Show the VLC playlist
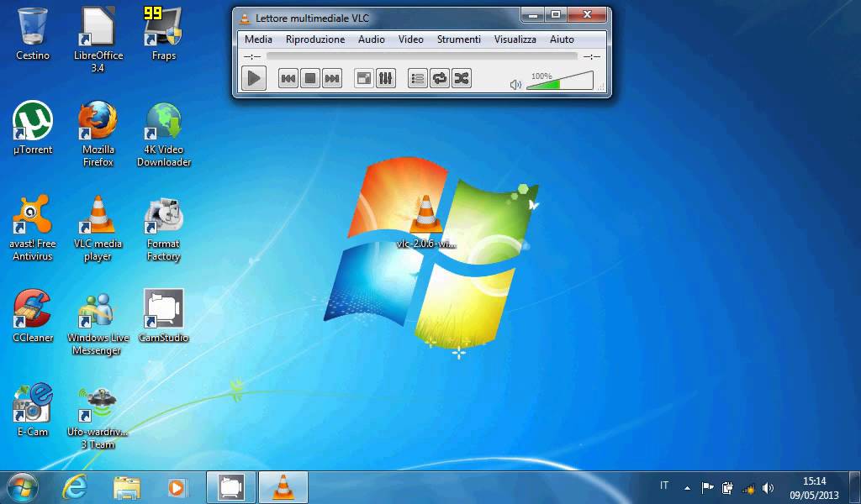Image resolution: width=861 pixels, height=504 pixels. point(418,78)
